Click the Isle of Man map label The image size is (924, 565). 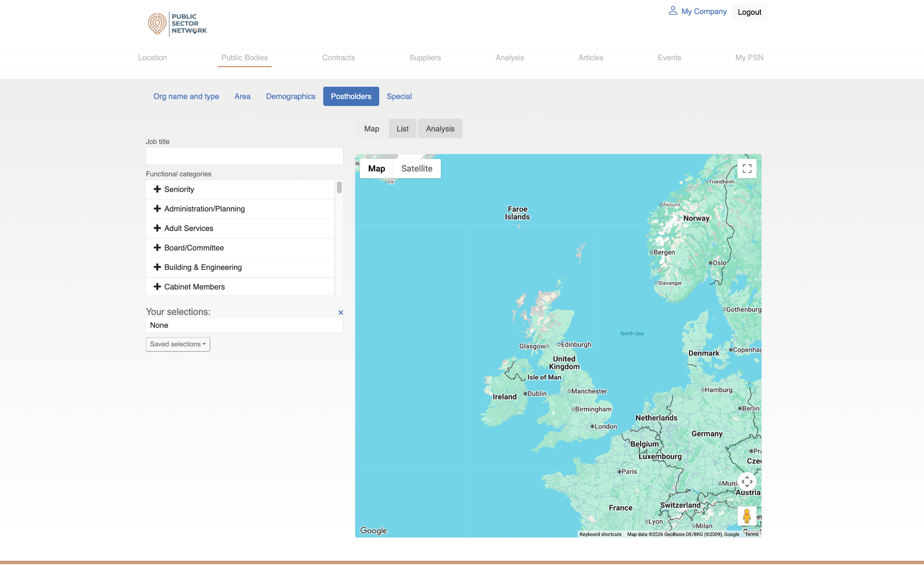pos(544,378)
